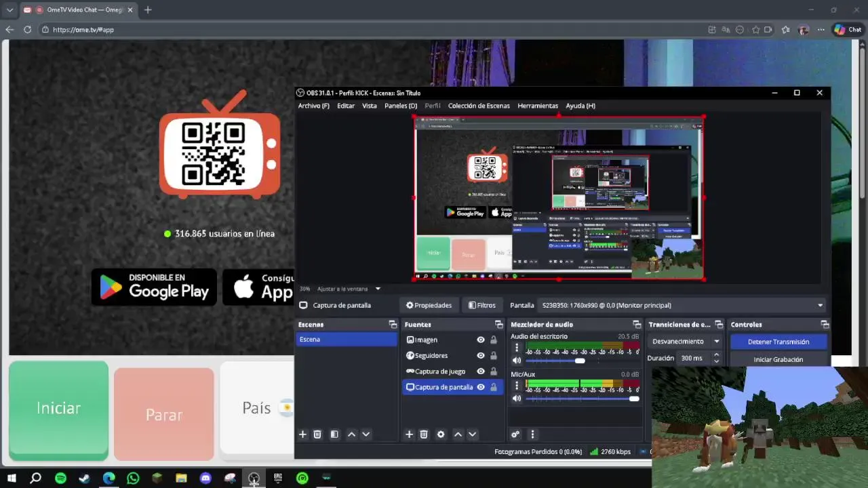
Task: Open Mic/Aux options three dots
Action: click(x=517, y=386)
